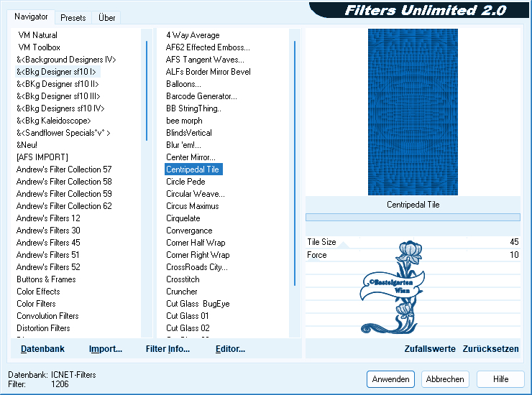Choose the BlindsVertical filter

189,133
